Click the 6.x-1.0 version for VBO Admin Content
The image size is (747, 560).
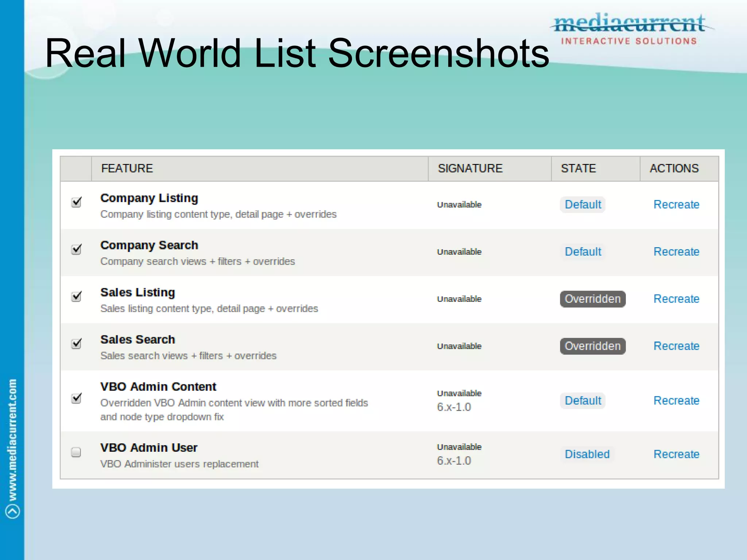pyautogui.click(x=454, y=407)
